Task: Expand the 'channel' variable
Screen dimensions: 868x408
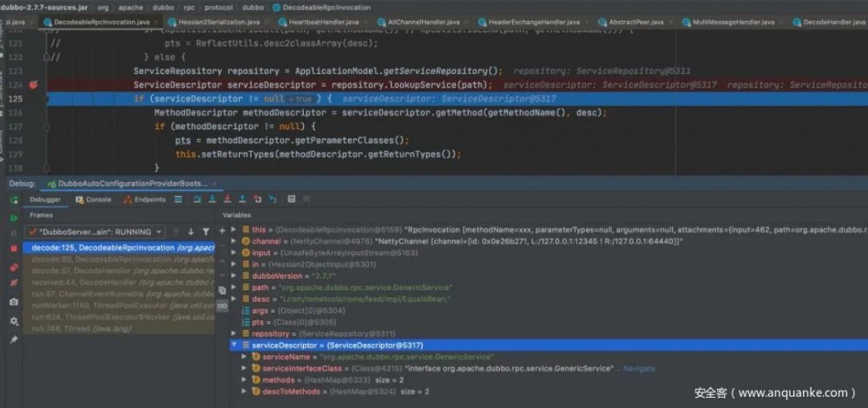Action: (x=234, y=240)
